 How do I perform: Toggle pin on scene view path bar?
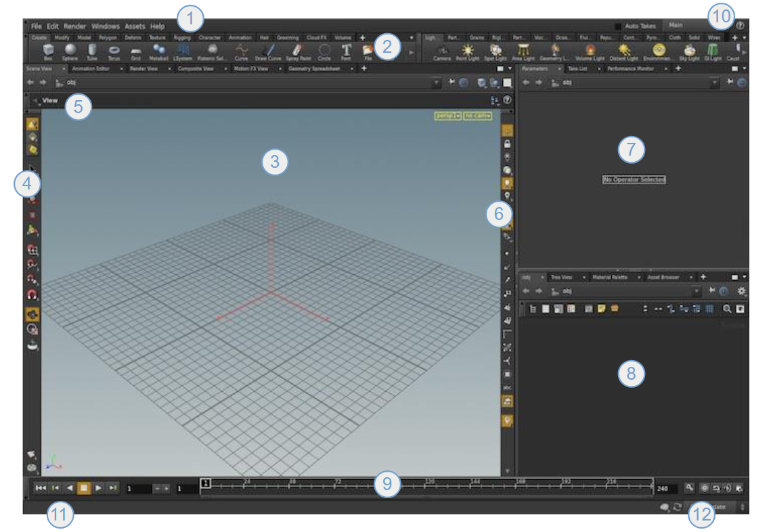[451, 83]
